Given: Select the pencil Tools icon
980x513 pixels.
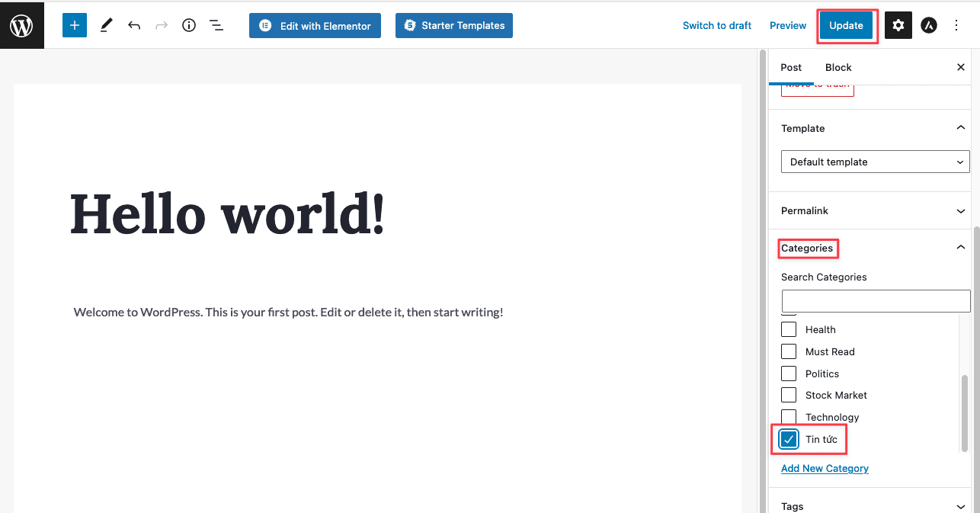Looking at the screenshot, I should click(x=106, y=25).
